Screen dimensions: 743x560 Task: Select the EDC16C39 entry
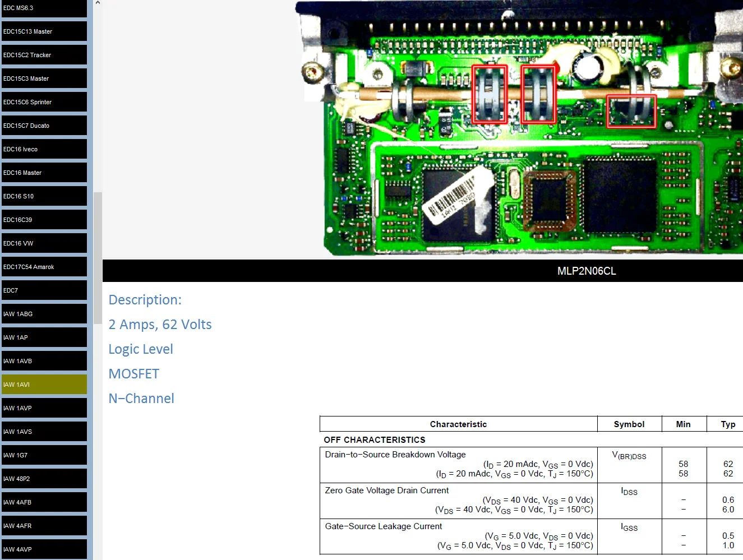[44, 220]
